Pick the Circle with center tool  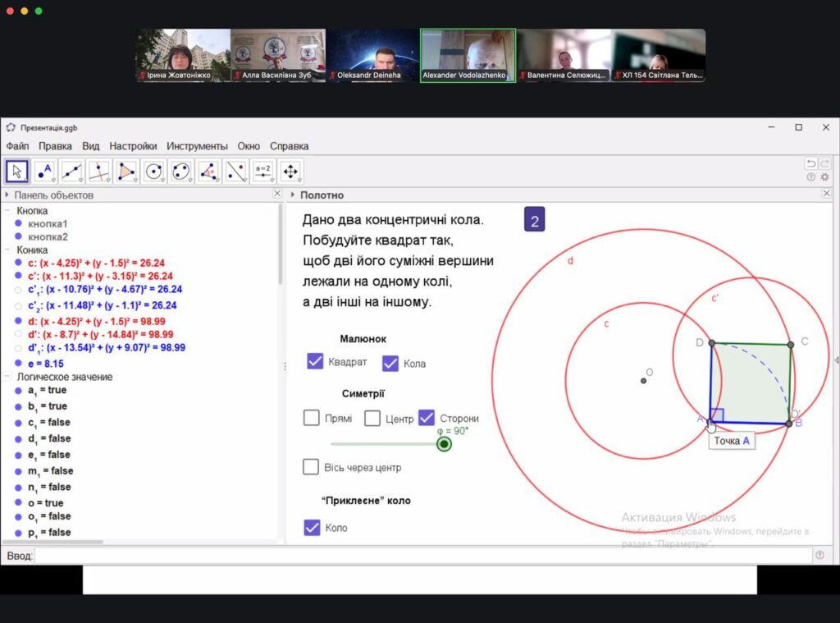(153, 172)
